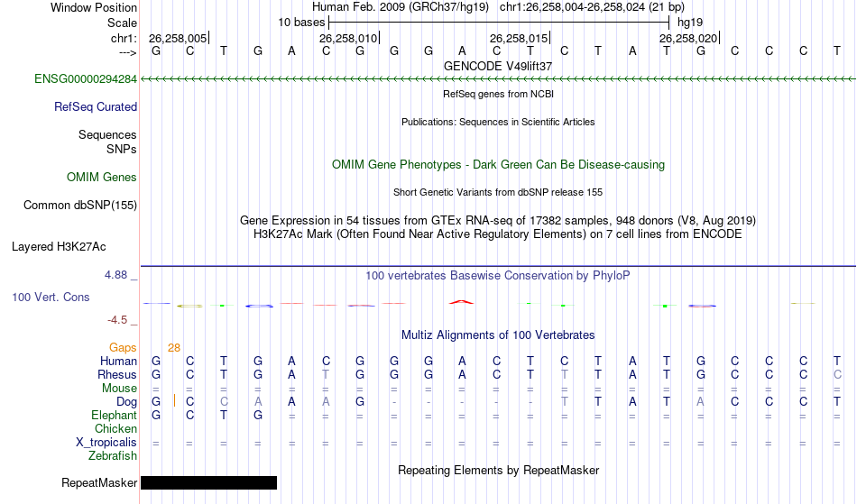
Task: Click Publications: Sequences in Scientific Articles title
Action: [x=498, y=122]
